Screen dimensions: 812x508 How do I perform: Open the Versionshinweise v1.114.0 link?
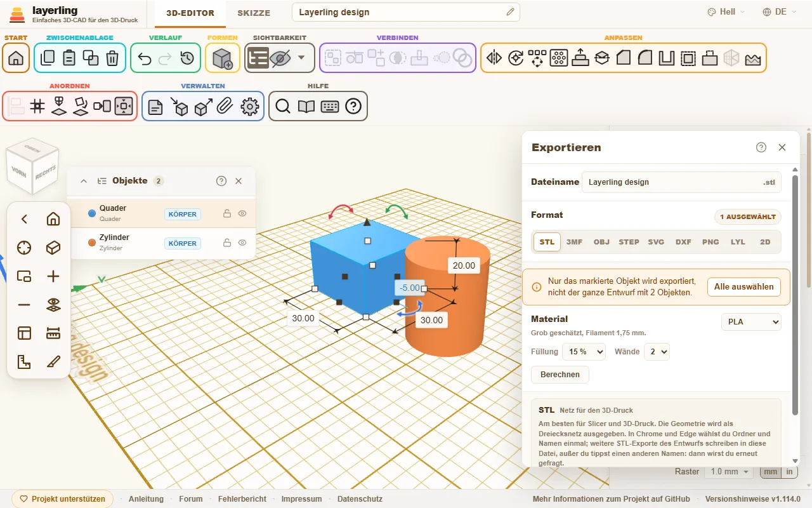(753, 499)
